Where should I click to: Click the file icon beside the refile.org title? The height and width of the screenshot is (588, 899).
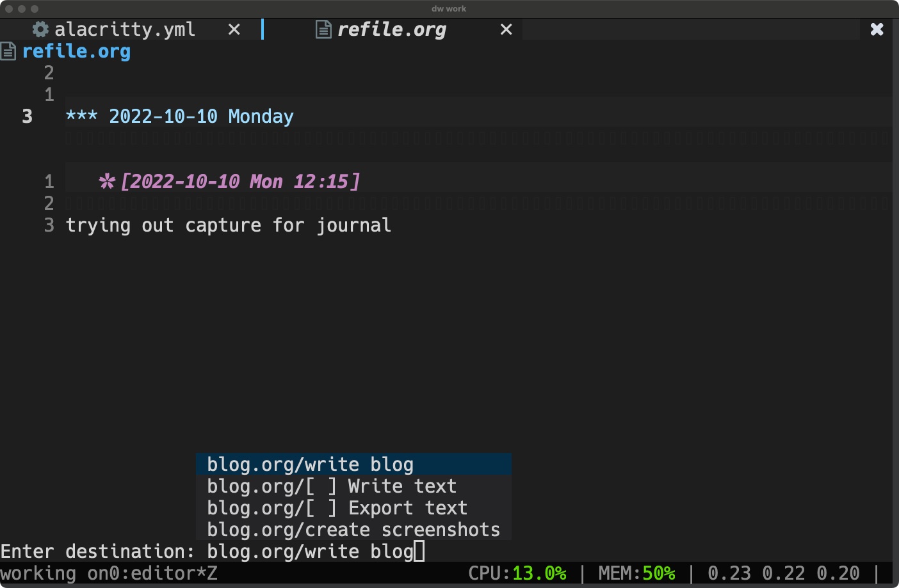(8, 51)
